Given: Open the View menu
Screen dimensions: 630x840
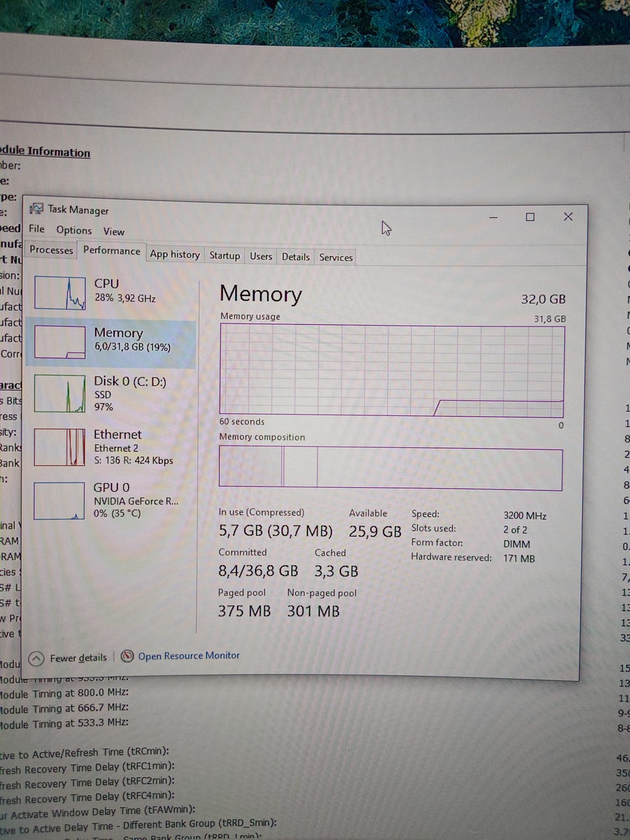Looking at the screenshot, I should click(x=114, y=232).
